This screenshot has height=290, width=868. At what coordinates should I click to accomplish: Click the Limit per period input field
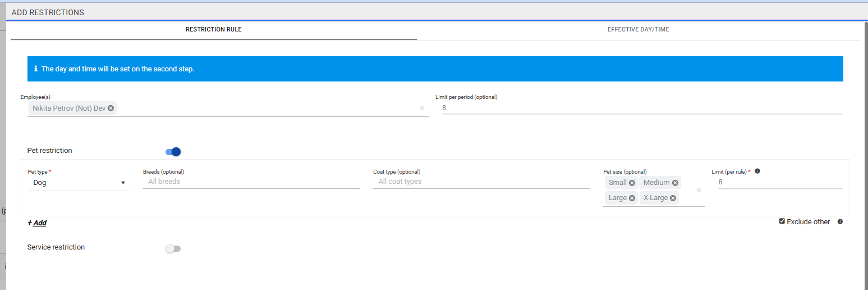click(x=642, y=108)
